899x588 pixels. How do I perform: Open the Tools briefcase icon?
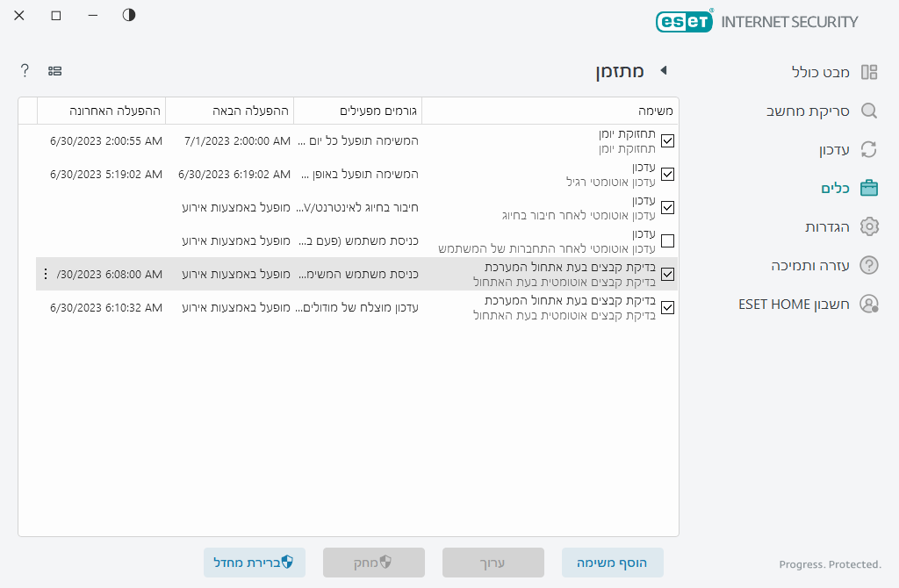point(869,188)
